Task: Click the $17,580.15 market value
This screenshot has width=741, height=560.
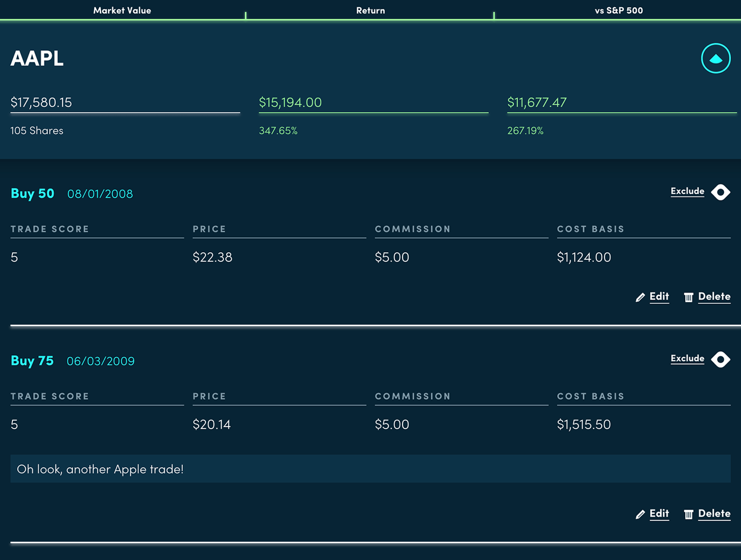Action: (x=41, y=102)
